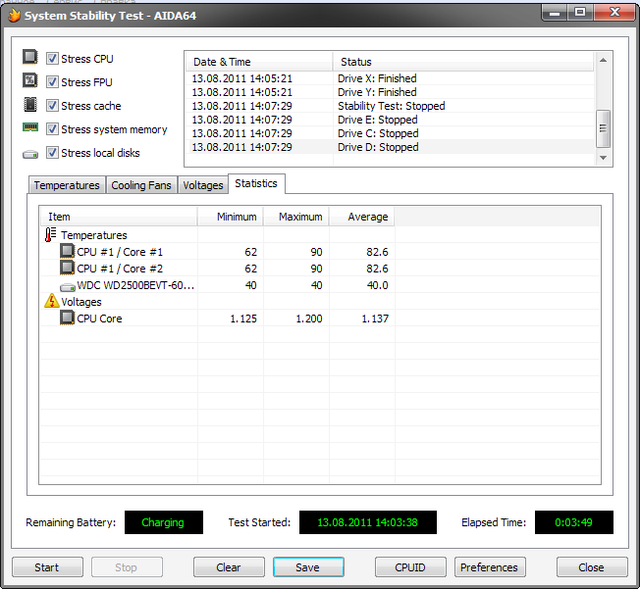Viewport: 640px width, 589px height.
Task: Click the chip icon for CPU #1 / Core #1
Action: [x=67, y=251]
